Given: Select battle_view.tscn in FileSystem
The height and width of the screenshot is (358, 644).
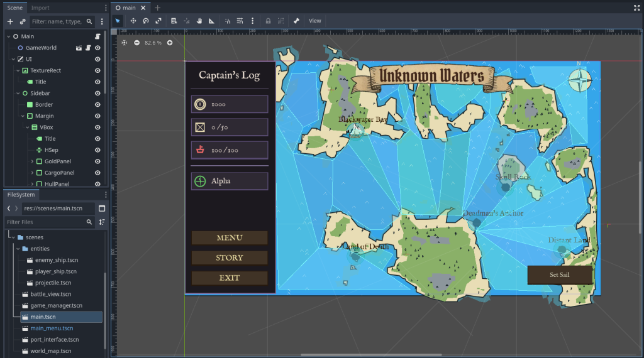Looking at the screenshot, I should (x=50, y=294).
